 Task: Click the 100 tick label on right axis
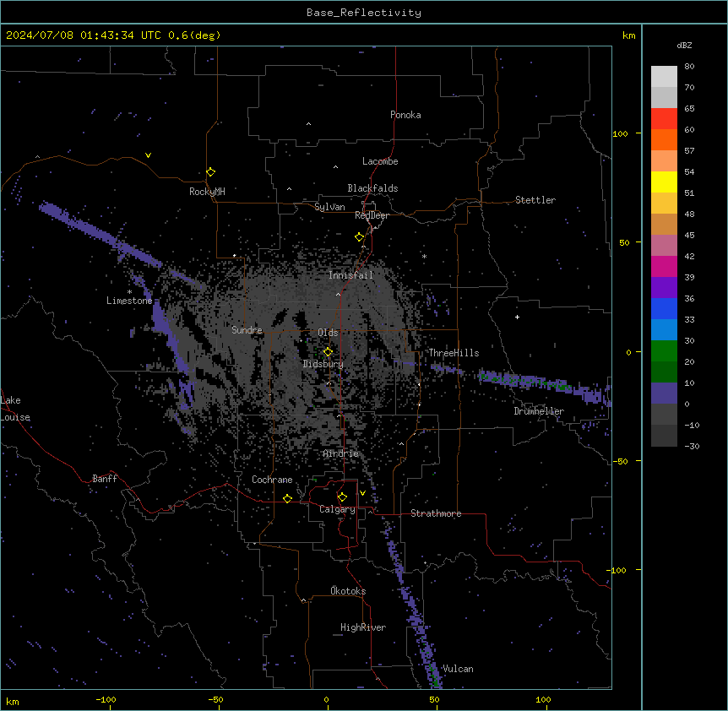tap(620, 133)
